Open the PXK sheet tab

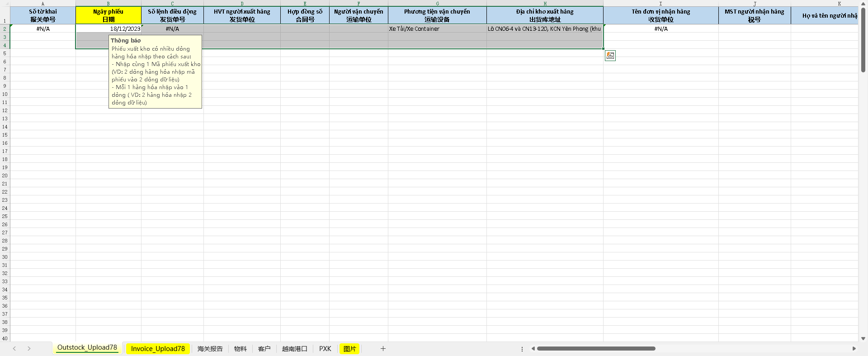click(x=325, y=349)
